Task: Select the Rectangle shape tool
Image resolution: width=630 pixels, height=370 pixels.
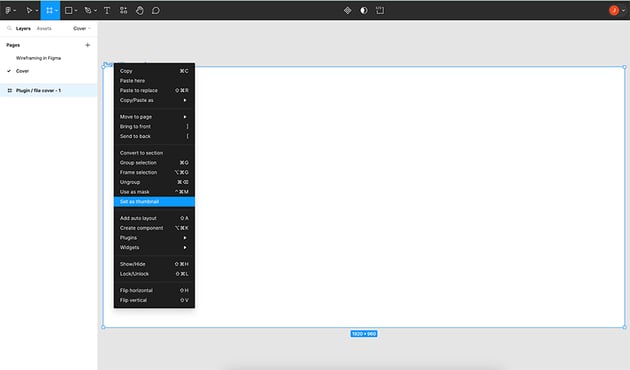Action: tap(69, 10)
